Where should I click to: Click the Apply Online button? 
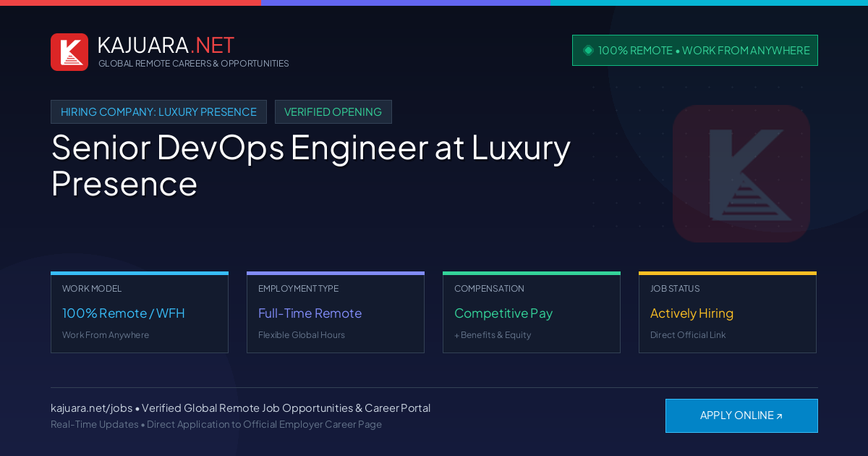[x=741, y=415]
